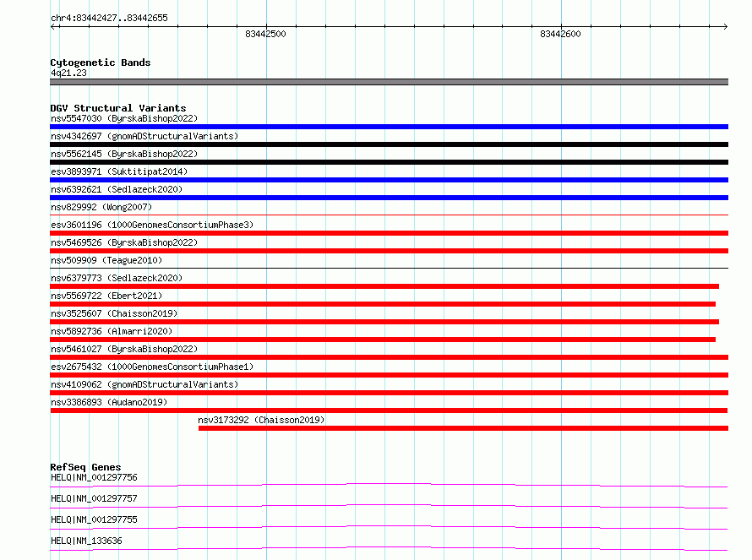The width and height of the screenshot is (752, 560).
Task: Click the red bar under nsv5461027
Action: (389, 357)
